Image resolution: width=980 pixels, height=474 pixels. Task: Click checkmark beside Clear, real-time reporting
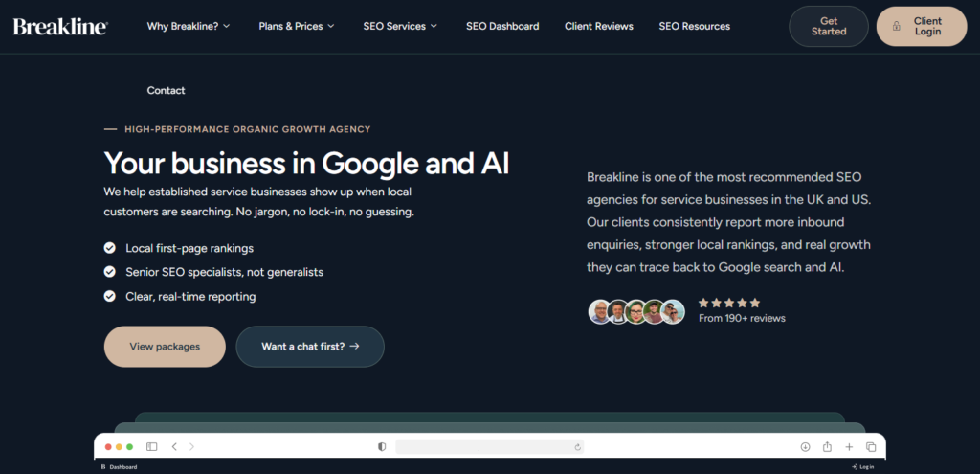109,297
